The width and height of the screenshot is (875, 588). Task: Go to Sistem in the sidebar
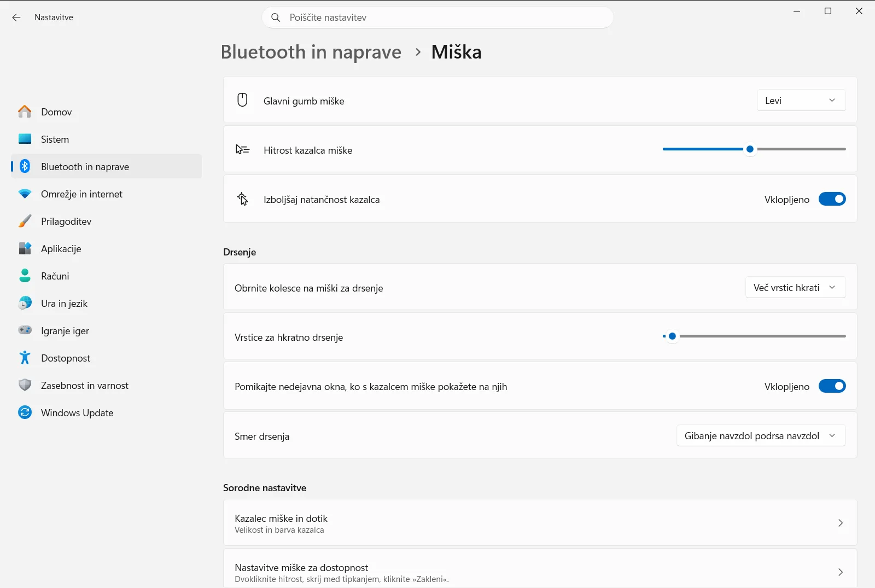point(106,139)
